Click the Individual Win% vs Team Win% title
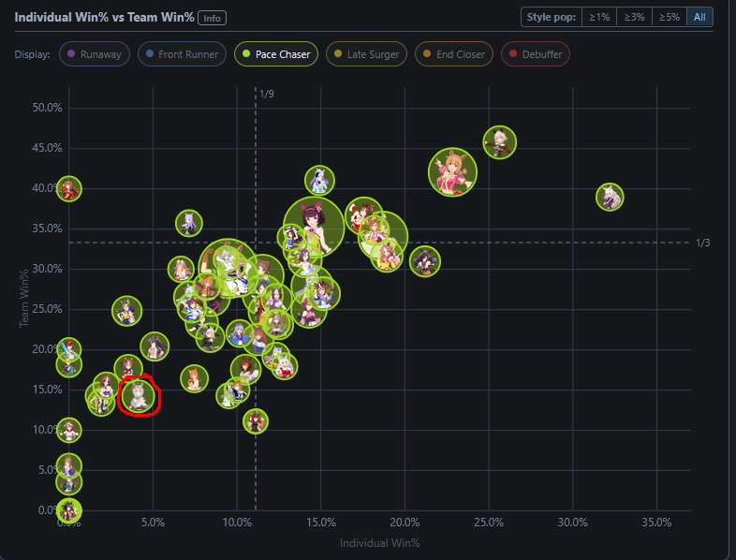 [x=104, y=18]
